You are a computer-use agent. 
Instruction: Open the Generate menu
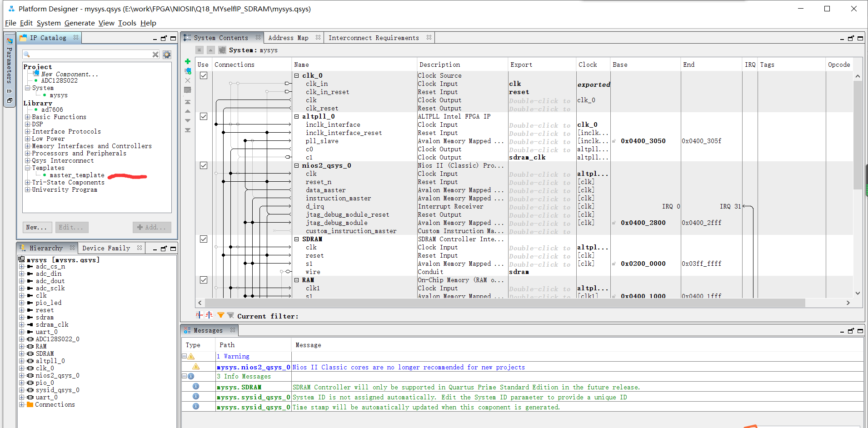[80, 23]
